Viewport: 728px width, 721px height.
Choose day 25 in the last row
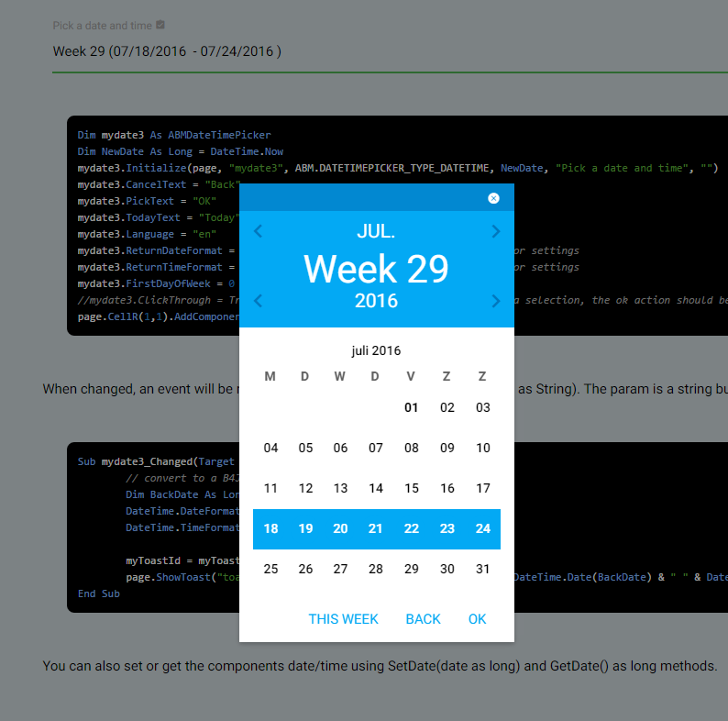pyautogui.click(x=270, y=569)
